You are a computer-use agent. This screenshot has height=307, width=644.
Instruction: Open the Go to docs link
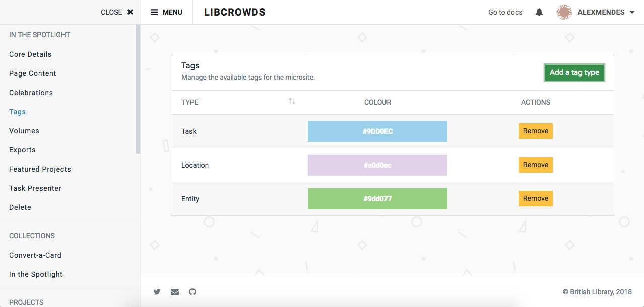pos(504,12)
